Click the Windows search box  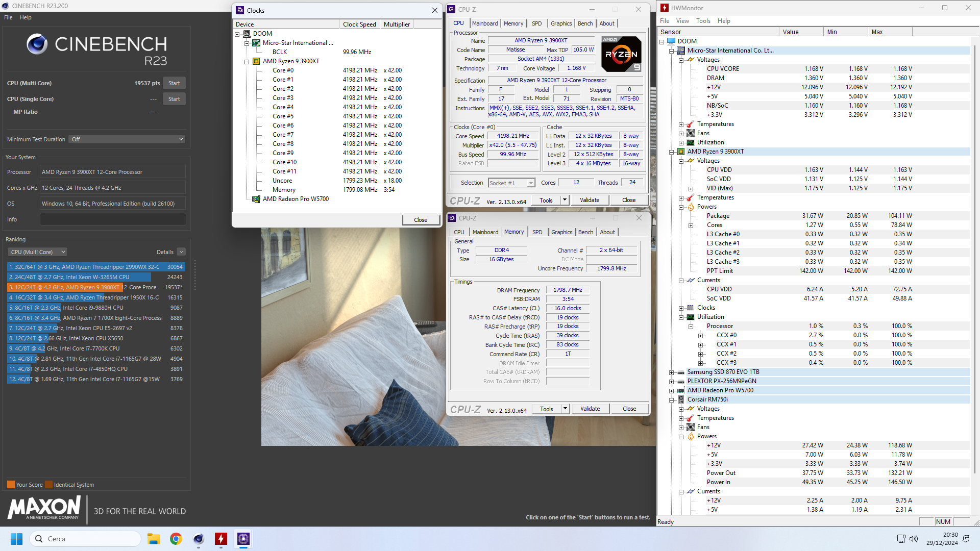click(x=85, y=539)
